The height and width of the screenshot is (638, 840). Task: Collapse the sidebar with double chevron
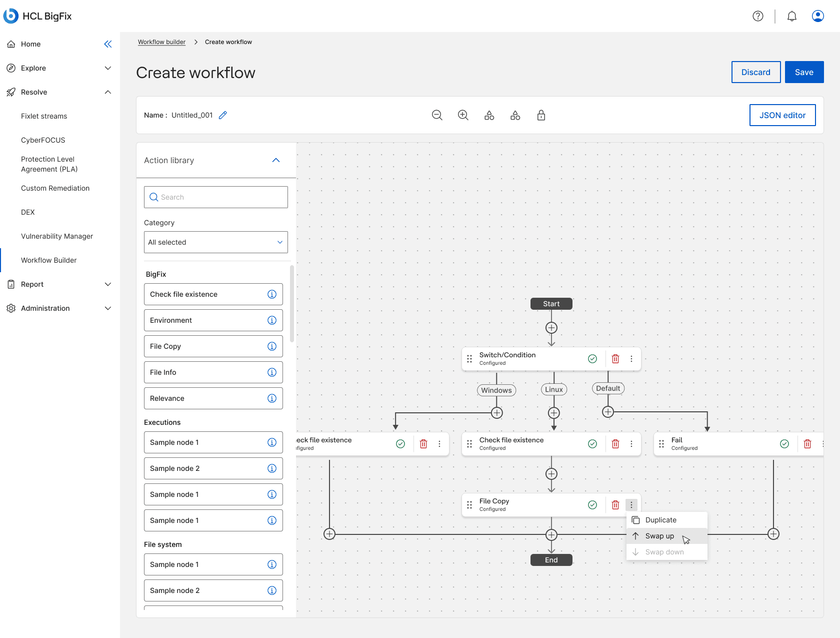tap(108, 44)
